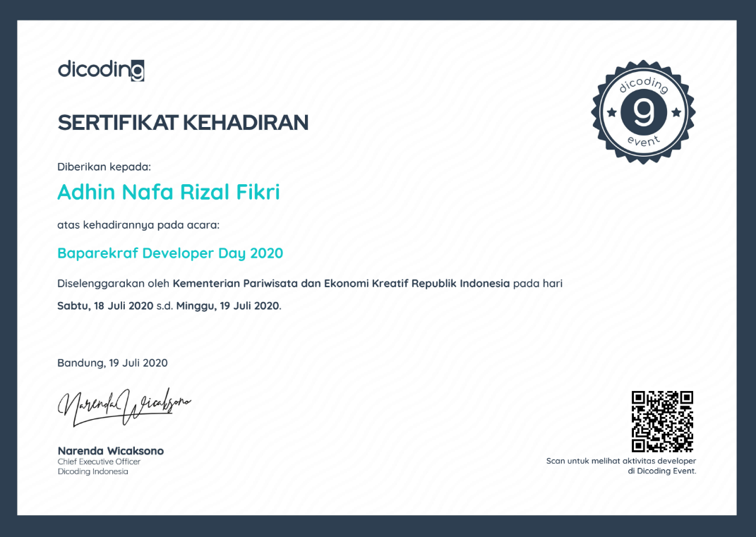Click the 'Scan untuk melihat aktivitas developer' caption
Image resolution: width=756 pixels, height=537 pixels.
[620, 461]
